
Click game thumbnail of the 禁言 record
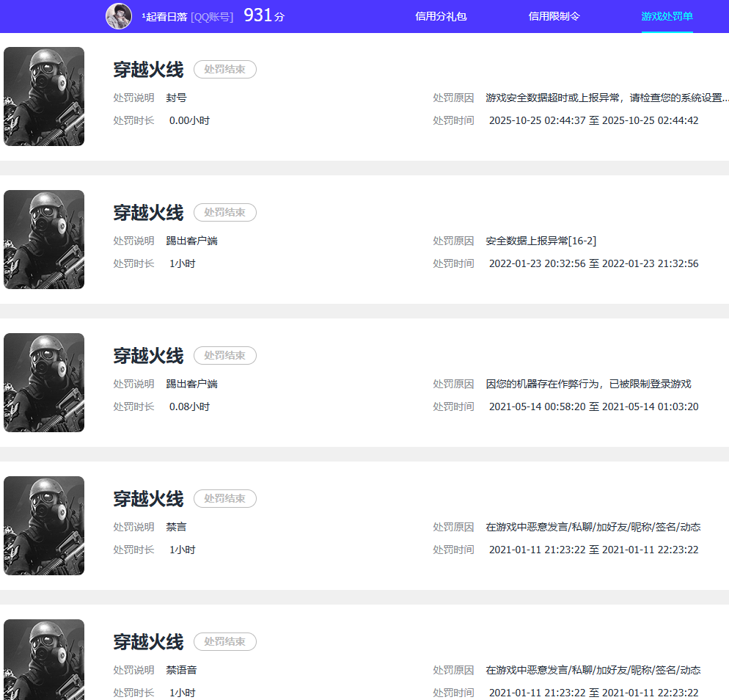[44, 525]
